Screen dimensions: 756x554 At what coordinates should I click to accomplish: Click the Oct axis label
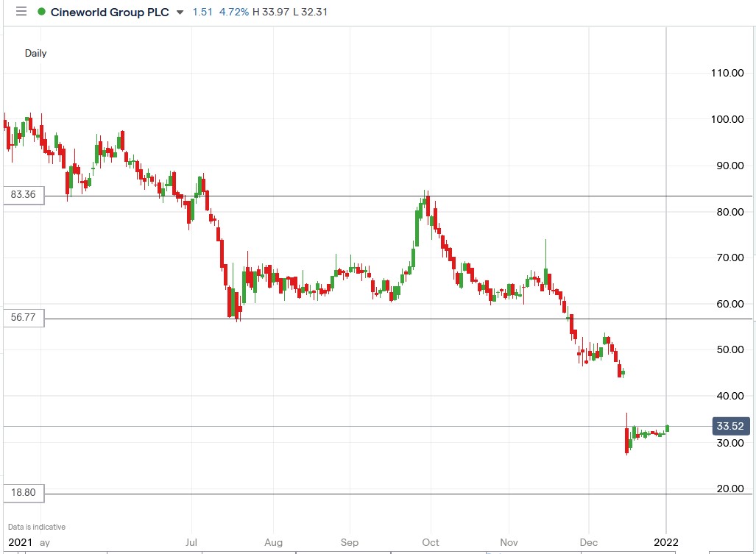(429, 542)
